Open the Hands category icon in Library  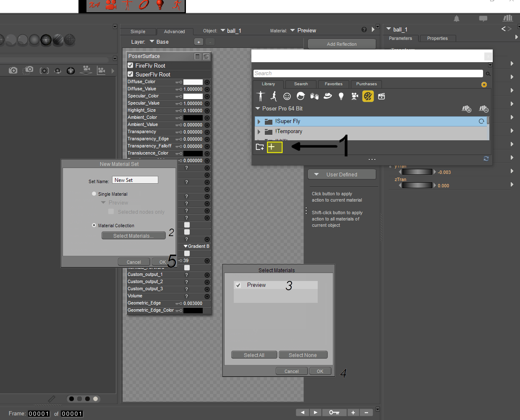click(314, 96)
